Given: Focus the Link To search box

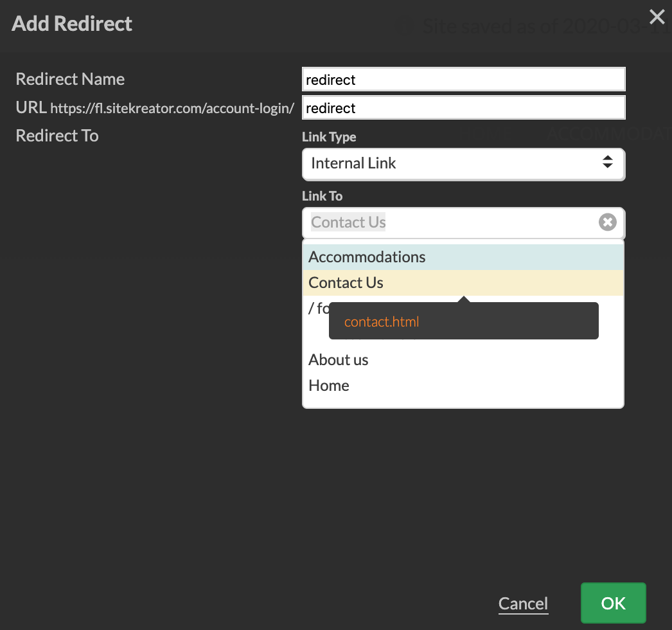Looking at the screenshot, I should [x=450, y=222].
